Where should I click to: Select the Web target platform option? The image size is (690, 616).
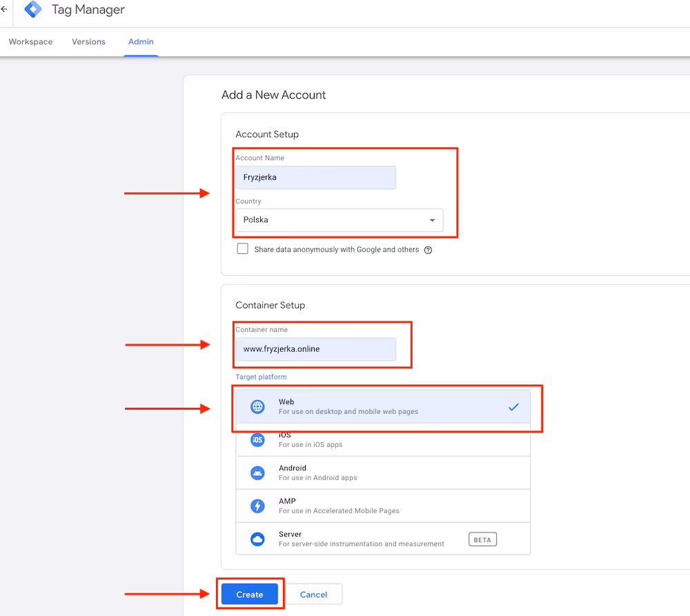tap(383, 407)
